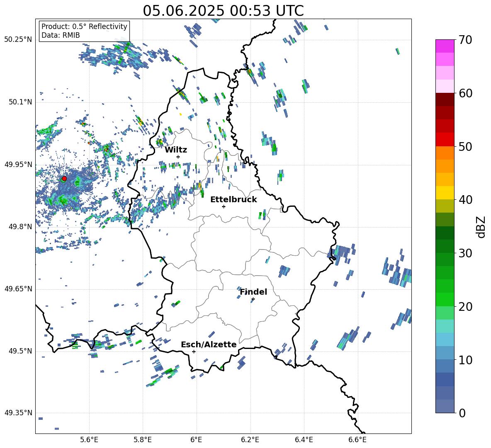Click the 5.8°E longitude label
Screen dimensions: 491x448
click(143, 440)
